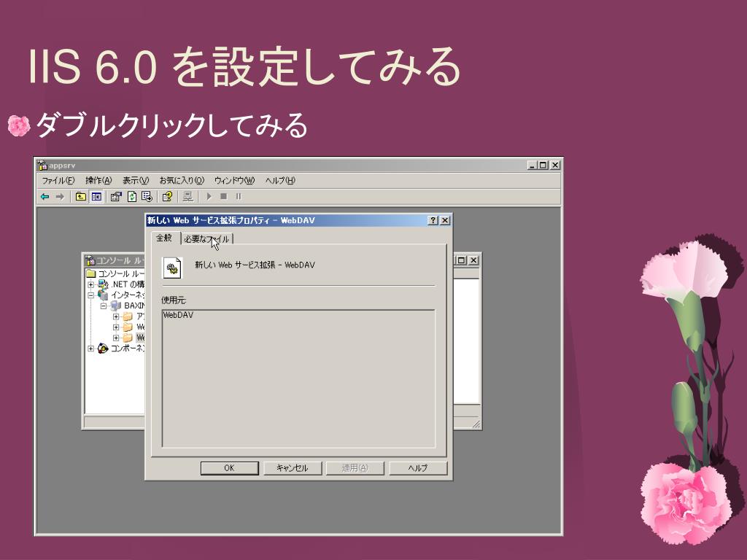This screenshot has width=747, height=560.
Task: Select the BAXIN tree item text
Action: coord(134,306)
